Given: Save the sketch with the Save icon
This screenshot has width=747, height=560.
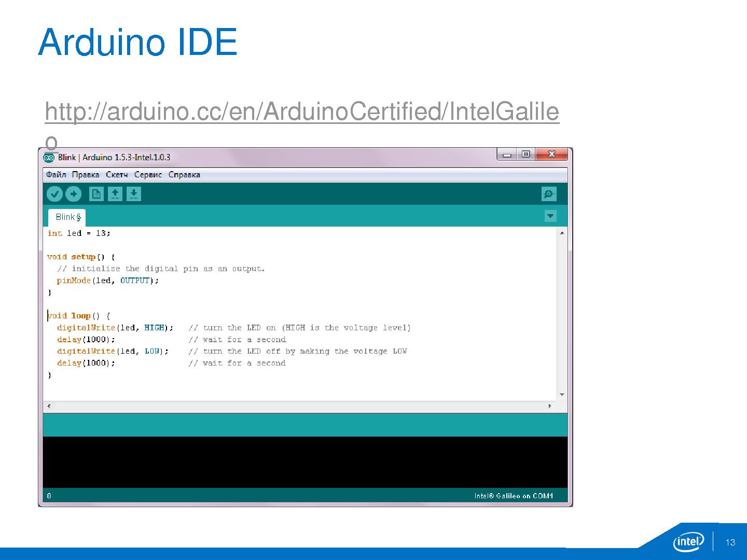Looking at the screenshot, I should [x=134, y=194].
